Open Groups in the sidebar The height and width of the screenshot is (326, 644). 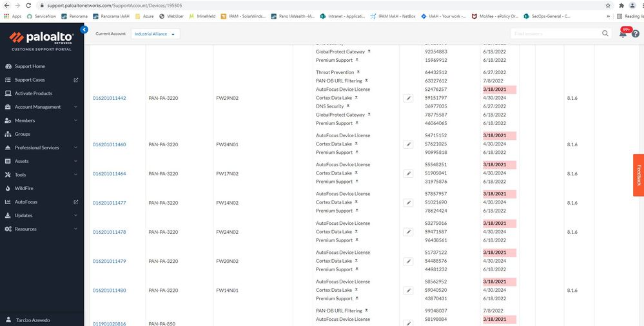22,134
